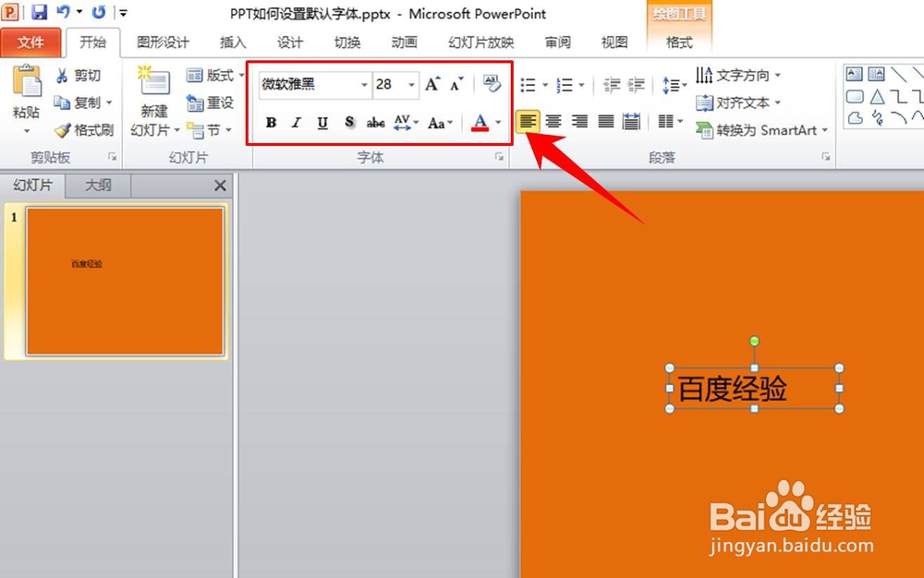Open the 版式 layout dropdown

tap(215, 76)
